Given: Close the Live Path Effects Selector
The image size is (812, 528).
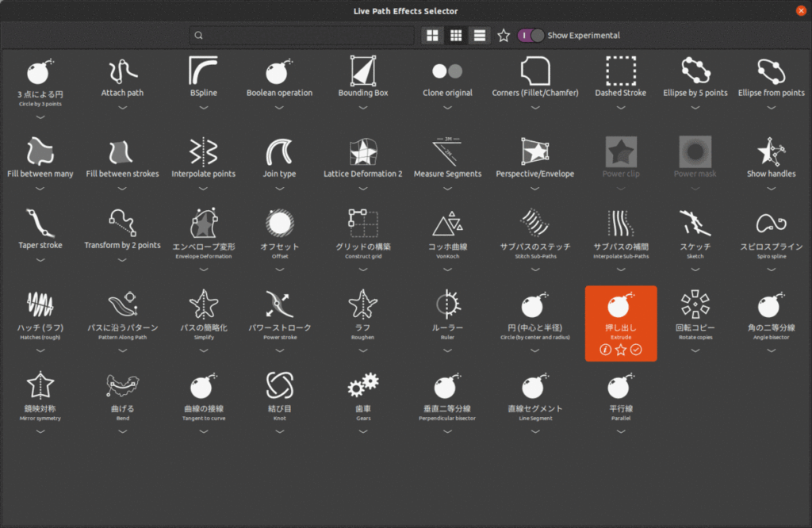Looking at the screenshot, I should coord(801,11).
